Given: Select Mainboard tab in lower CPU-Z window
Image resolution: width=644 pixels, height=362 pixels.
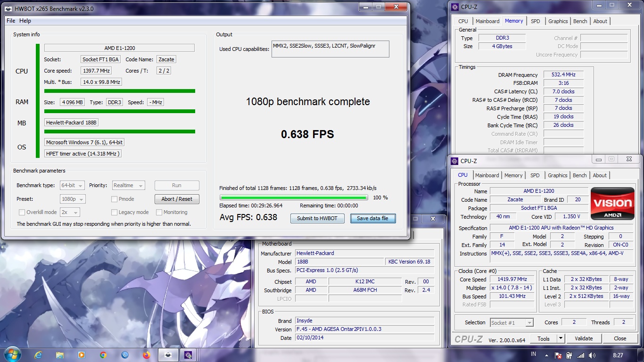Looking at the screenshot, I should pos(487,175).
